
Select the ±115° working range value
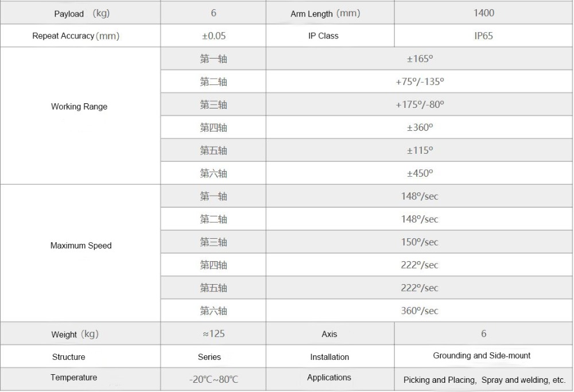(x=420, y=150)
